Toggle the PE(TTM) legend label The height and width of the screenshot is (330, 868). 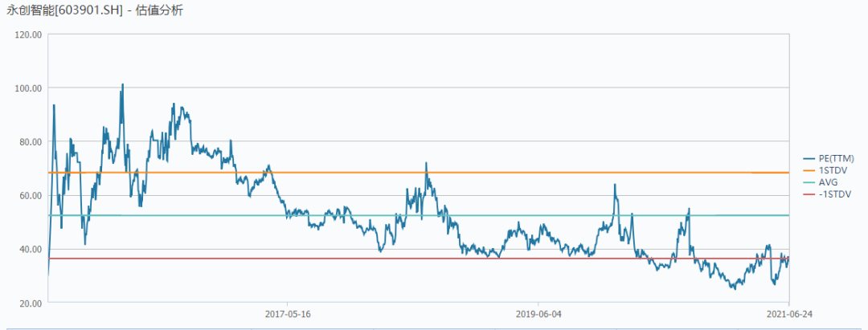(x=838, y=158)
